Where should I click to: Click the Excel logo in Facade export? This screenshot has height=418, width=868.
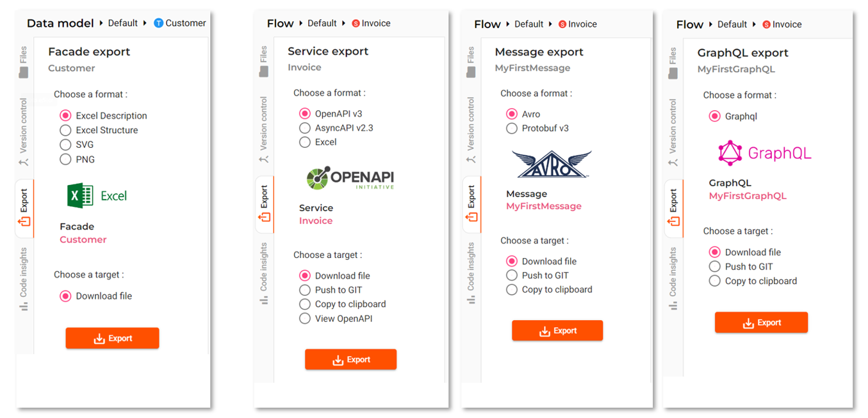click(x=97, y=195)
